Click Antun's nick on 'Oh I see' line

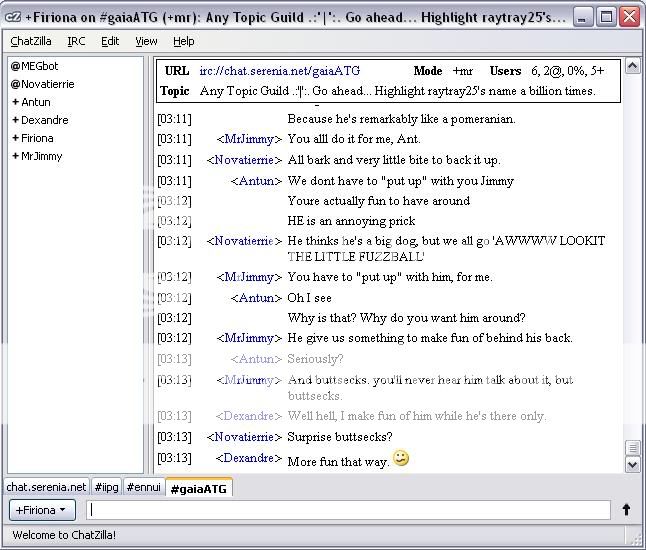coord(256,298)
